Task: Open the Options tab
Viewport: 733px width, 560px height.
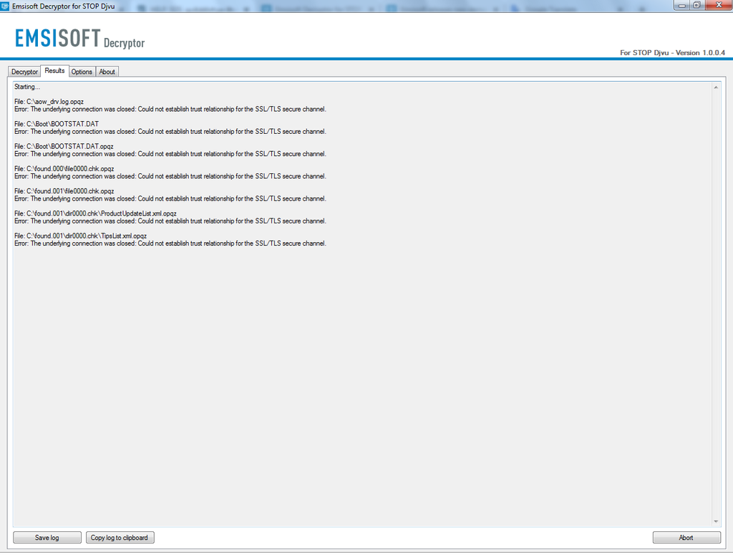Action: coord(82,72)
